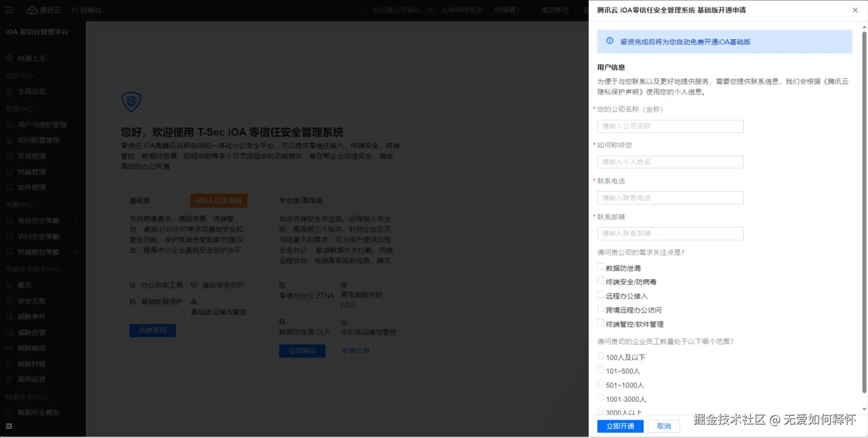Click the home icon beside 控制台
Image resolution: width=868 pixels, height=438 pixels.
tap(75, 10)
